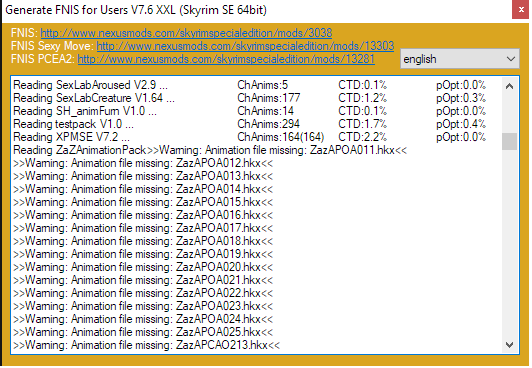Click the CTD:2.2% value
The image size is (532, 368).
pos(362,137)
